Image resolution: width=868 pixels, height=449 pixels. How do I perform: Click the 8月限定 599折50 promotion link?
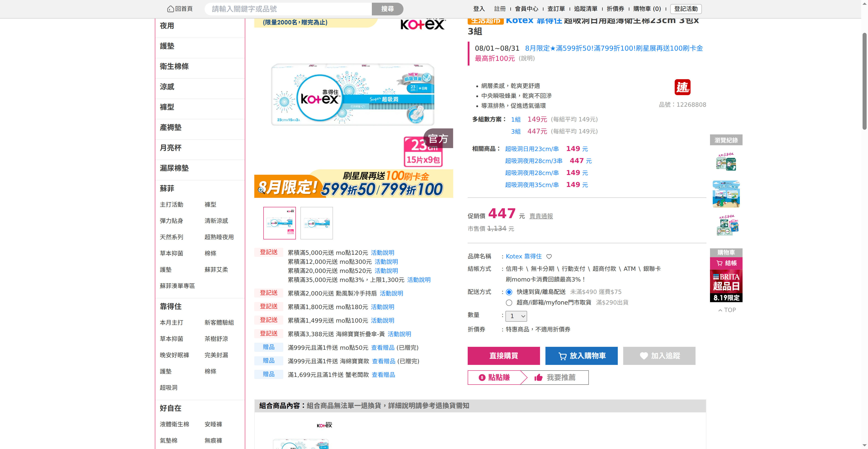tap(614, 49)
